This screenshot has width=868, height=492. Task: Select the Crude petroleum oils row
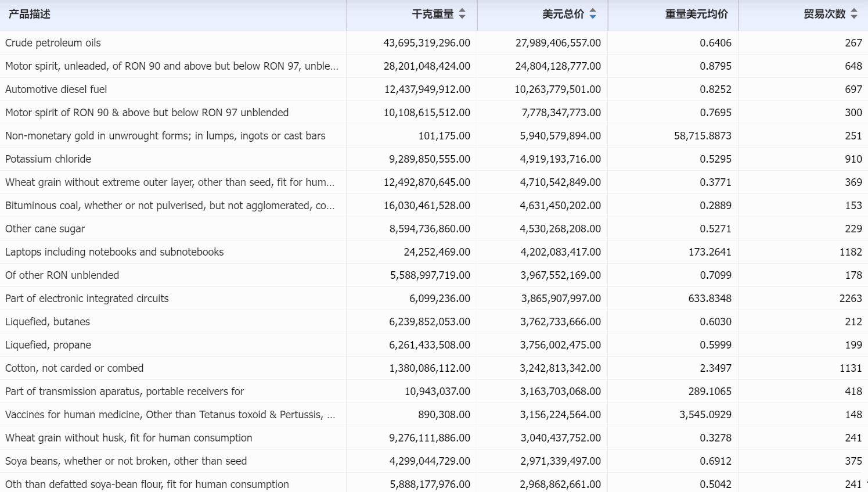tap(174, 43)
